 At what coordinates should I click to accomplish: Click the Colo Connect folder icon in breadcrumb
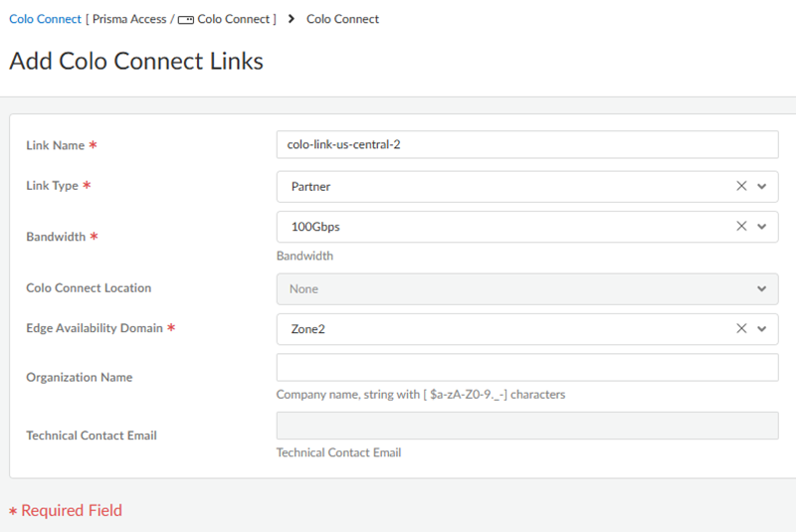coord(186,19)
